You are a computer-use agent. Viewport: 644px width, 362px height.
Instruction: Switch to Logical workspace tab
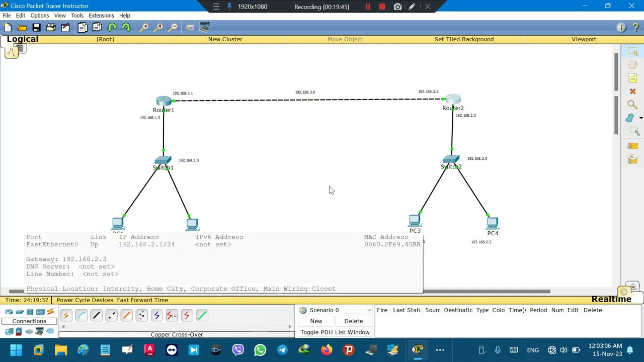23,39
